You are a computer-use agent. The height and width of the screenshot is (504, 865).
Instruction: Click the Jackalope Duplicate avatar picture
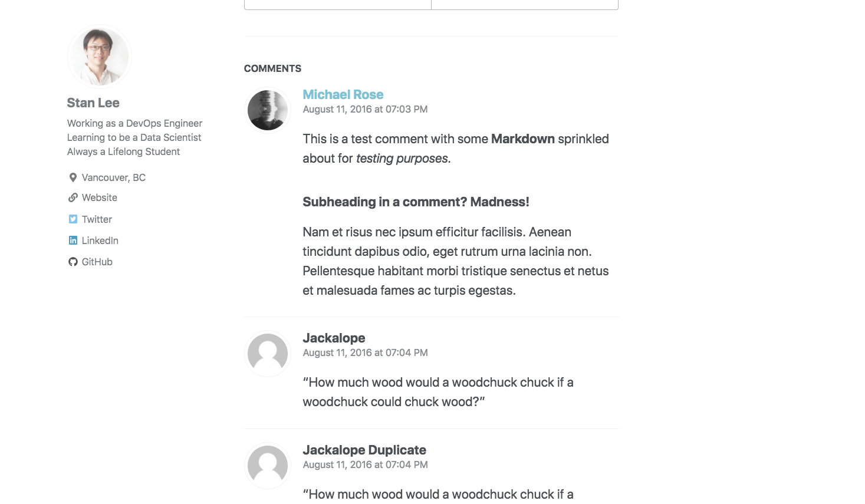pyautogui.click(x=267, y=465)
